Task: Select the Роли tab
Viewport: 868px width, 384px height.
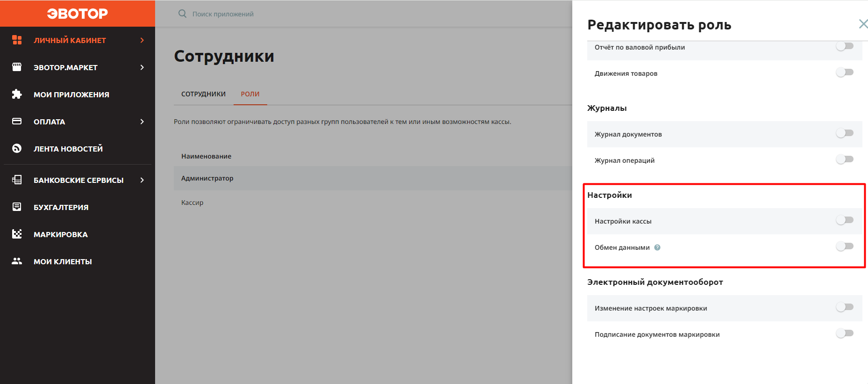Action: [x=250, y=94]
